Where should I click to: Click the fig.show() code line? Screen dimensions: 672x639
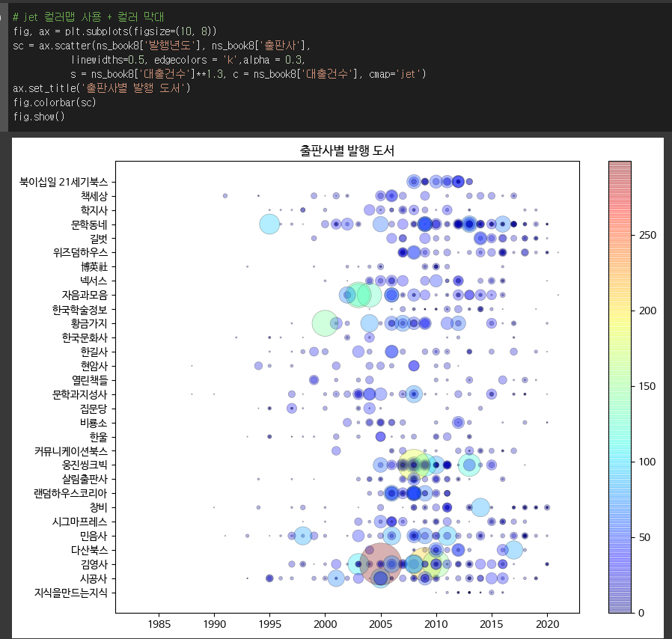coord(39,117)
